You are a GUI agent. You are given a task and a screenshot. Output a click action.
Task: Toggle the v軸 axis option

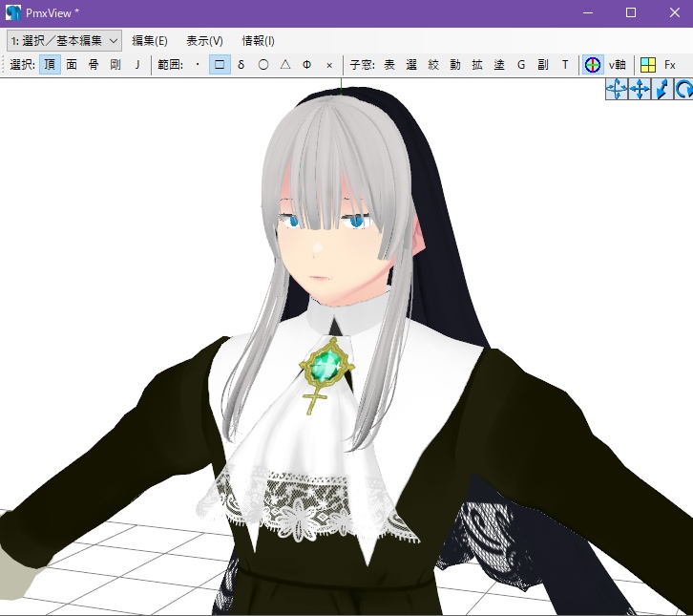(617, 65)
